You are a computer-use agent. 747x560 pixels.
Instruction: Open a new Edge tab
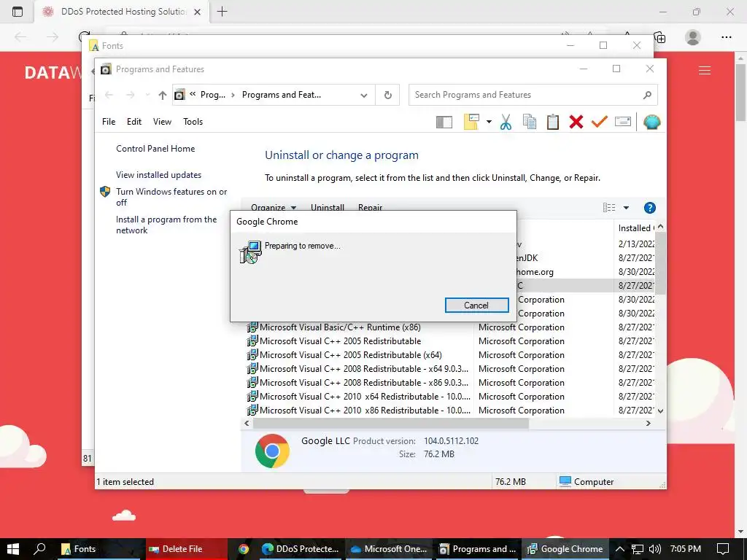pos(222,12)
